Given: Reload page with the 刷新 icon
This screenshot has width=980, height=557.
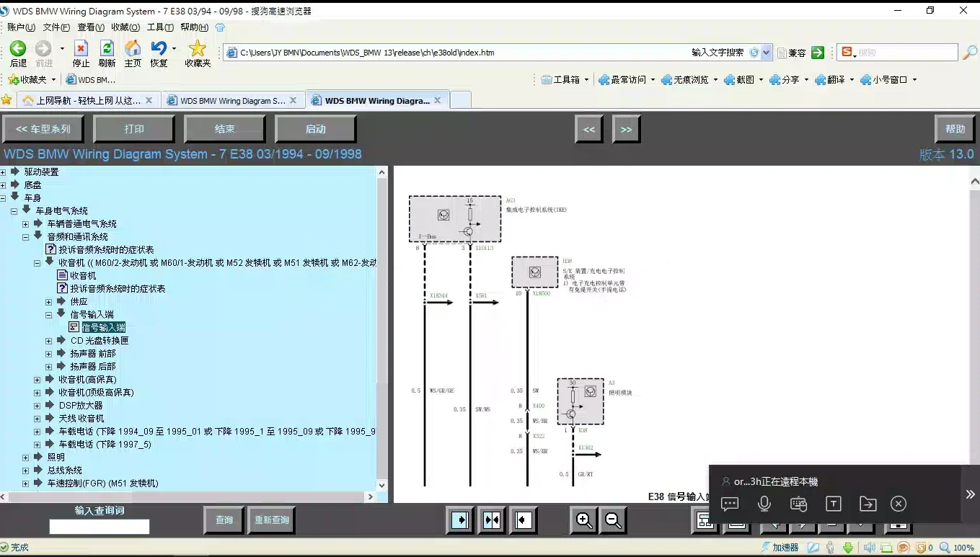Looking at the screenshot, I should 107,48.
